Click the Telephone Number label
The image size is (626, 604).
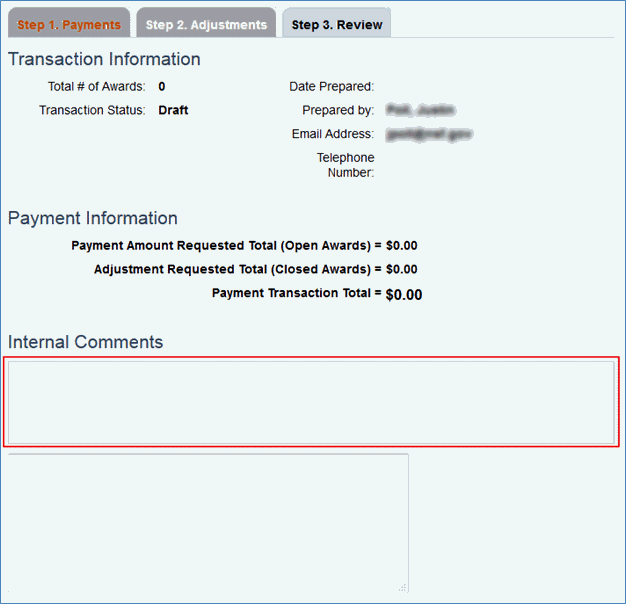point(345,165)
